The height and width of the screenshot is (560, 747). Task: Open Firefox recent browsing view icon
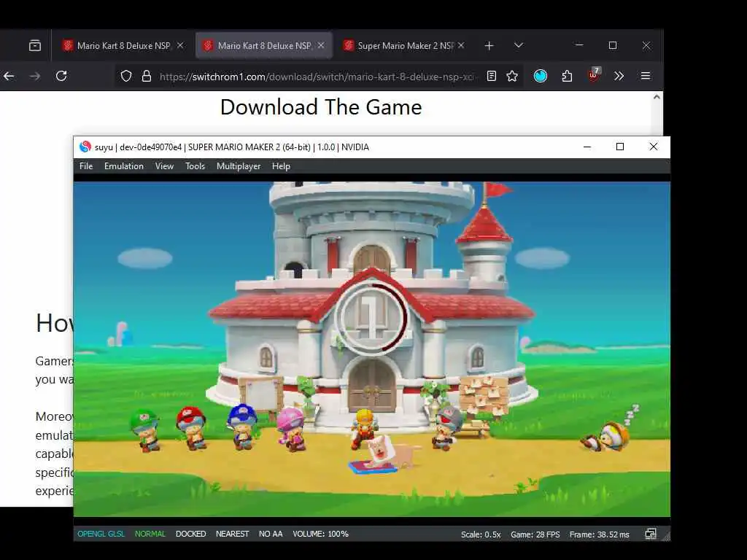click(35, 46)
